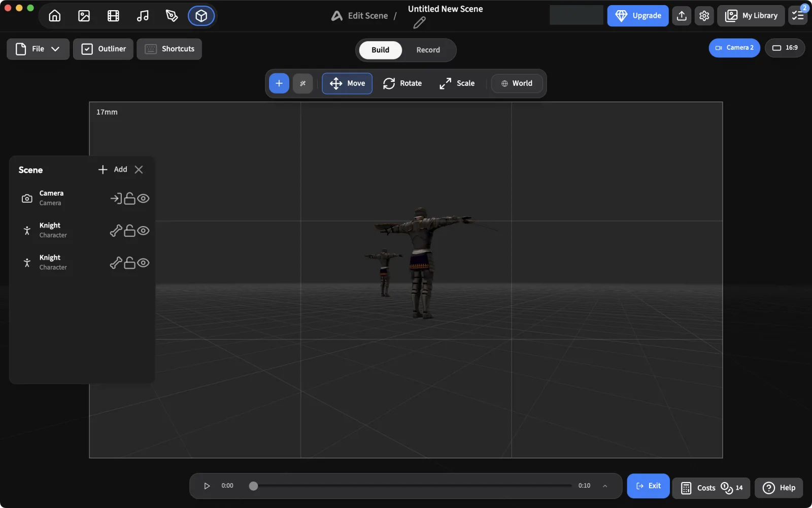Select the Rotate transform tool

pyautogui.click(x=402, y=83)
